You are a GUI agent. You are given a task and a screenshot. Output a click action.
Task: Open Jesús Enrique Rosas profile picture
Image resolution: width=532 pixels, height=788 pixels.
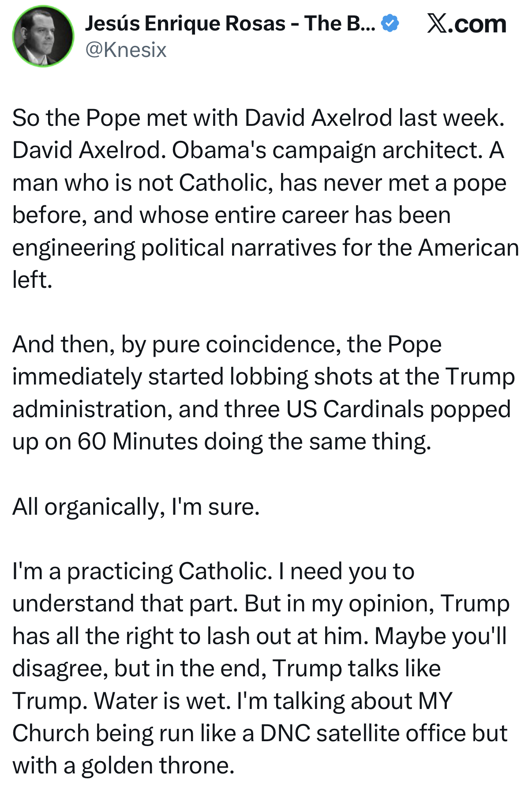(43, 37)
